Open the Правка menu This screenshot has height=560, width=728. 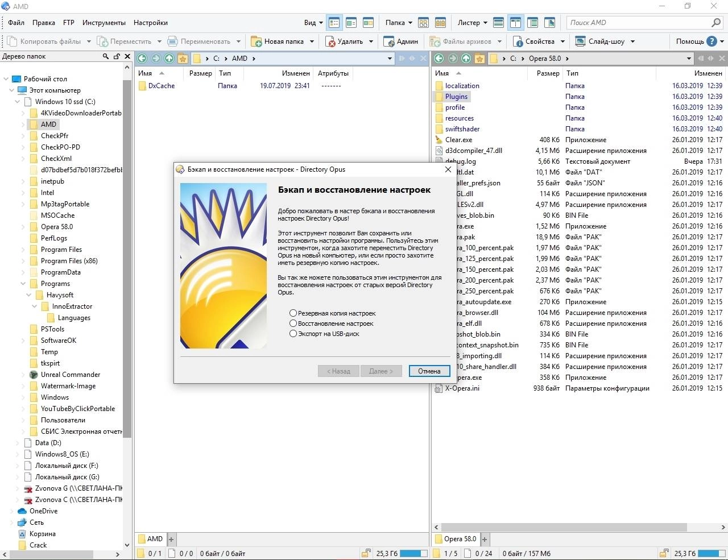click(x=44, y=23)
